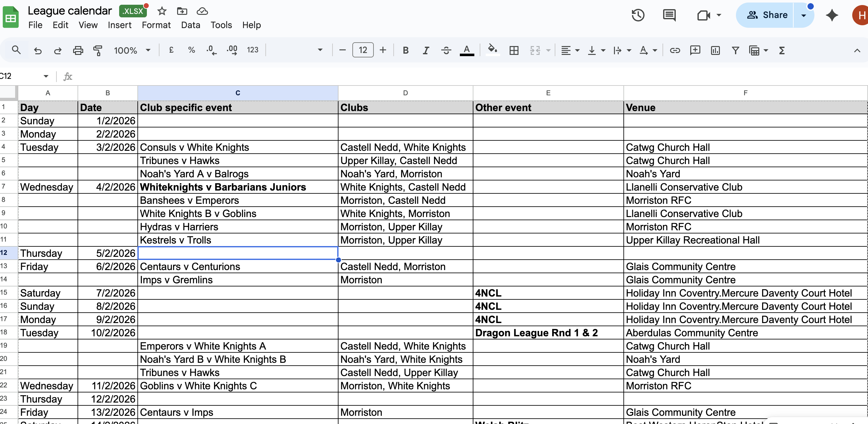Viewport: 868px width, 424px height.
Task: Click the insert chart icon
Action: (x=715, y=50)
